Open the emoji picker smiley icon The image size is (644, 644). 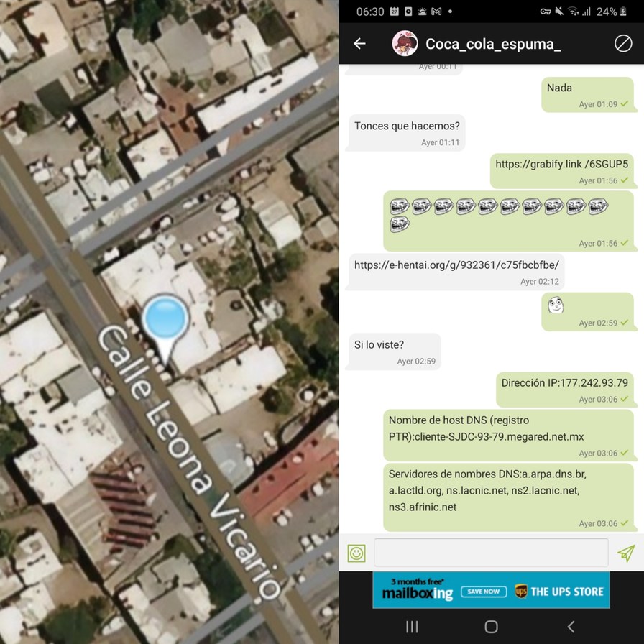[356, 553]
